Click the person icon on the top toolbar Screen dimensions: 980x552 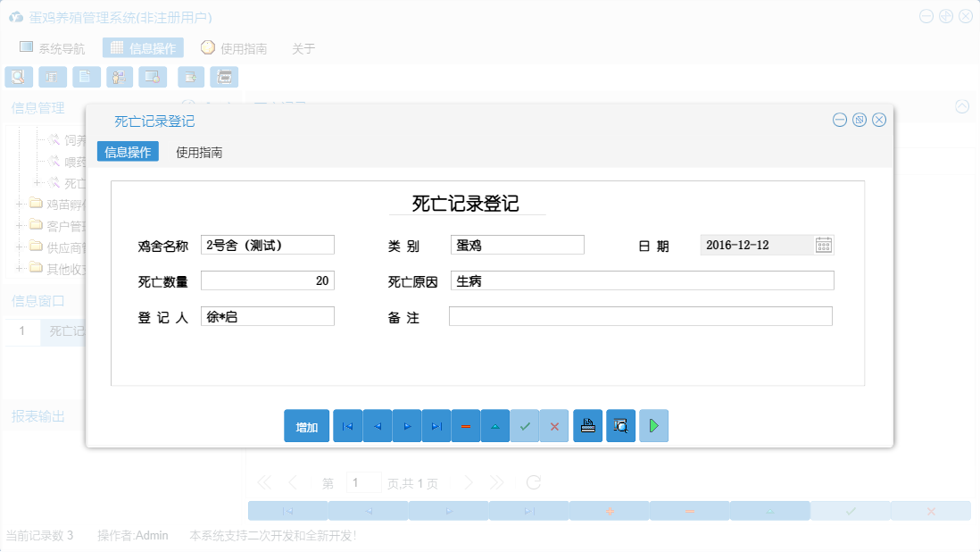click(119, 77)
